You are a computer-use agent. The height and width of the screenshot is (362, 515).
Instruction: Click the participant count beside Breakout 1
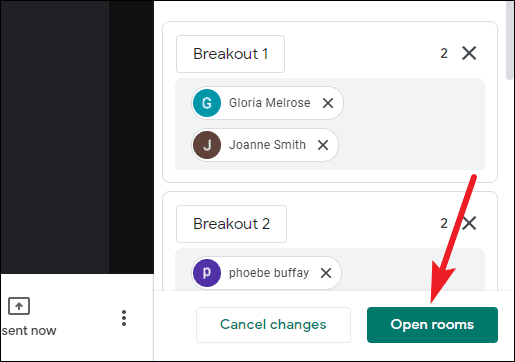[444, 53]
